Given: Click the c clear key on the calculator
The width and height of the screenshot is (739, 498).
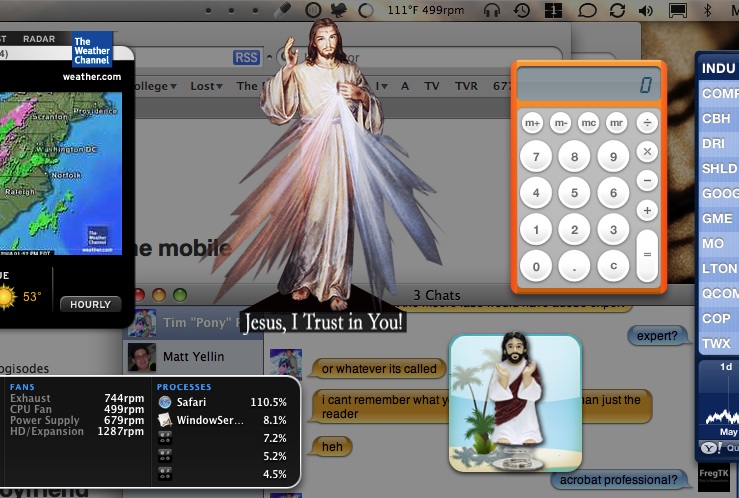Looking at the screenshot, I should click(x=613, y=266).
